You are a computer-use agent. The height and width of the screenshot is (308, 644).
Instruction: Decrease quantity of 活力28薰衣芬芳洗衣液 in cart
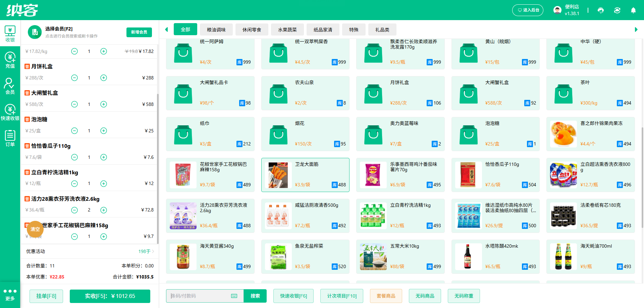[x=74, y=210]
